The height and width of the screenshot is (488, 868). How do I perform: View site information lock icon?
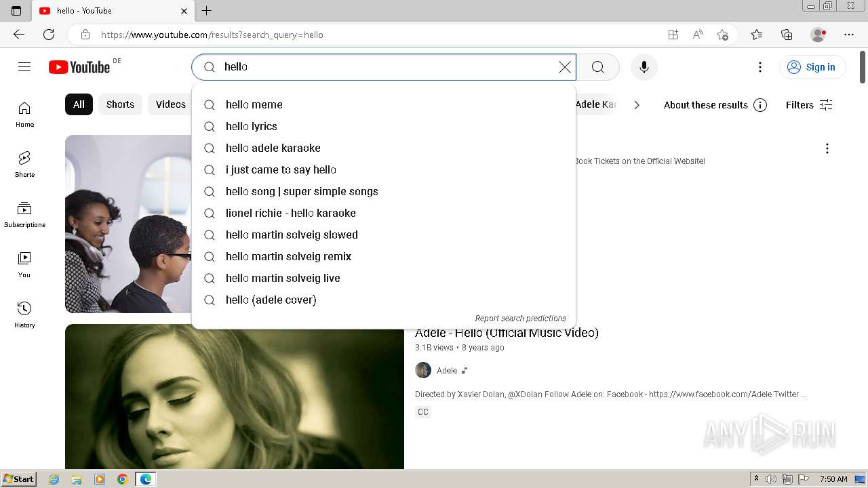(85, 35)
